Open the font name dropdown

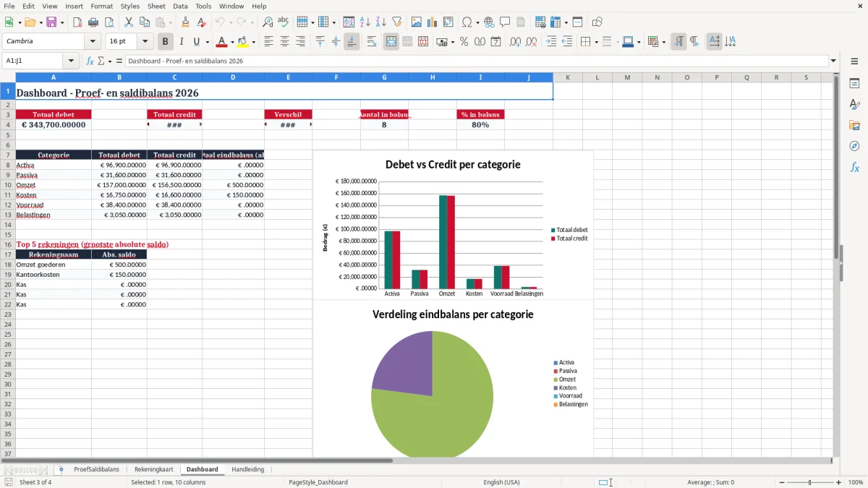93,42
